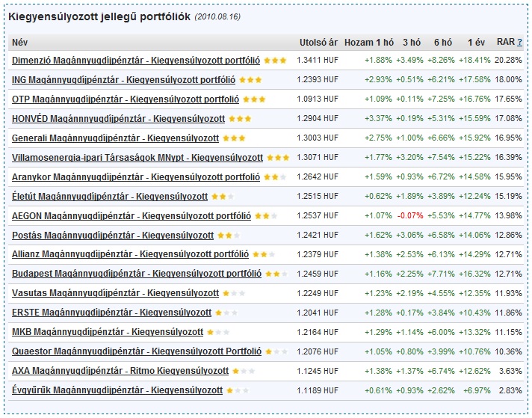
Task: Click the one-star rating beside ERSTE fund
Action: (226, 313)
